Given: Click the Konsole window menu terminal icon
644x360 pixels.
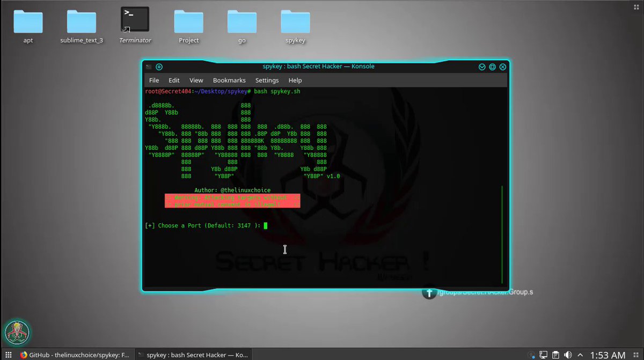Looking at the screenshot, I should [x=149, y=67].
